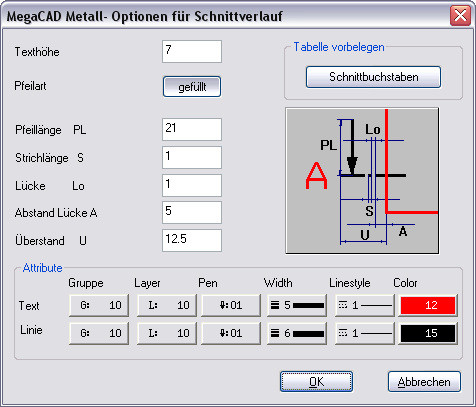
Task: Click the section arrow preview diagram
Action: (362, 181)
